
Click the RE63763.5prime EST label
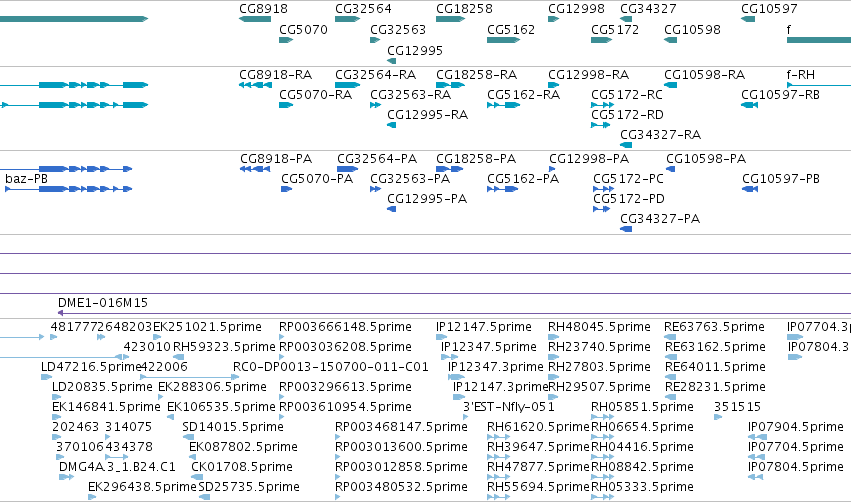(714, 327)
